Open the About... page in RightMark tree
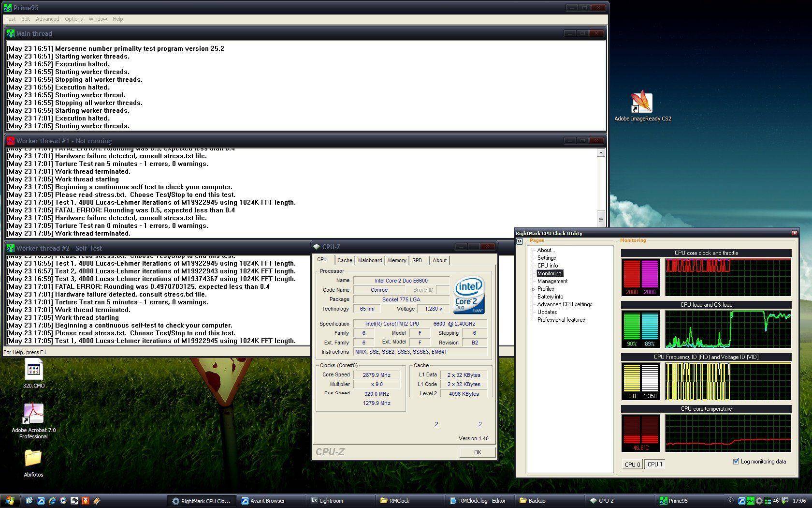This screenshot has width=812, height=508. 546,250
